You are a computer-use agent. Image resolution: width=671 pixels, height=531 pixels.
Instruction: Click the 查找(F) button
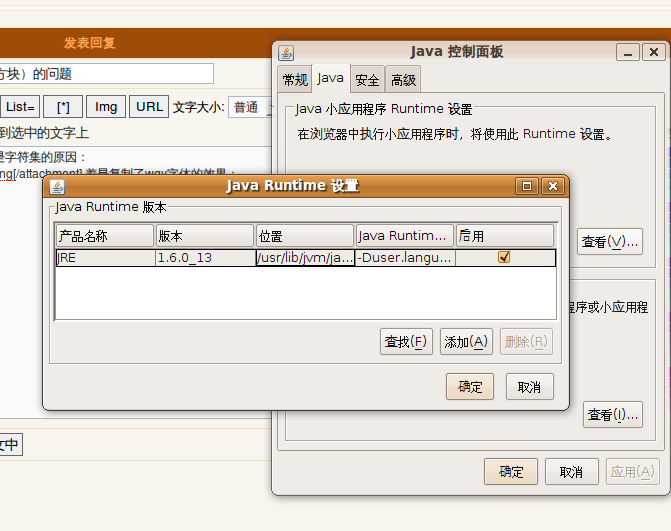tap(406, 341)
